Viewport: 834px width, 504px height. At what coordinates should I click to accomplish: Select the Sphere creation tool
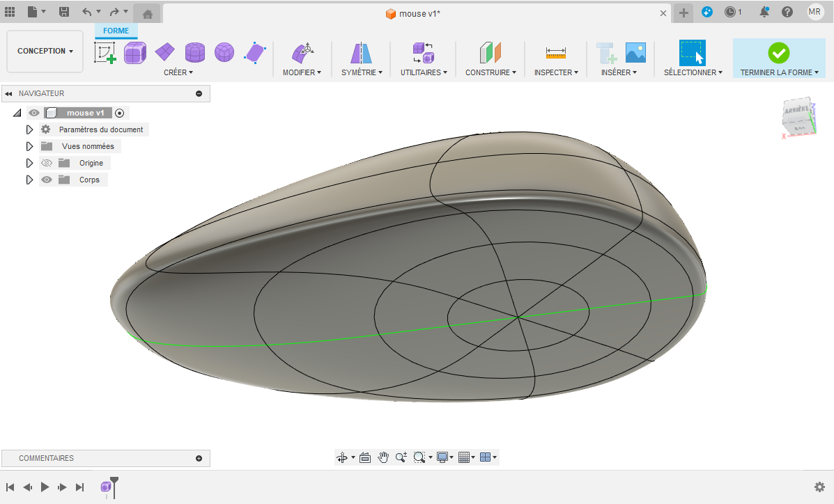pos(224,53)
